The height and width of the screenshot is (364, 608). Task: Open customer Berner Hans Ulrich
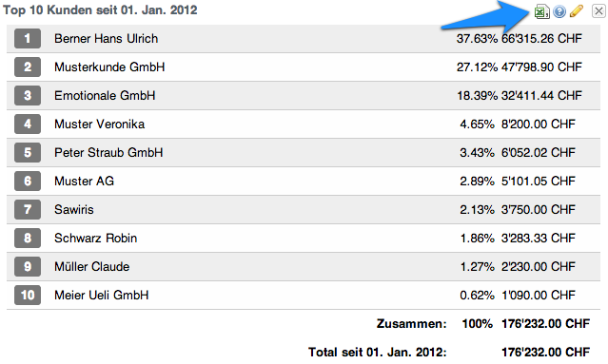[x=106, y=39]
